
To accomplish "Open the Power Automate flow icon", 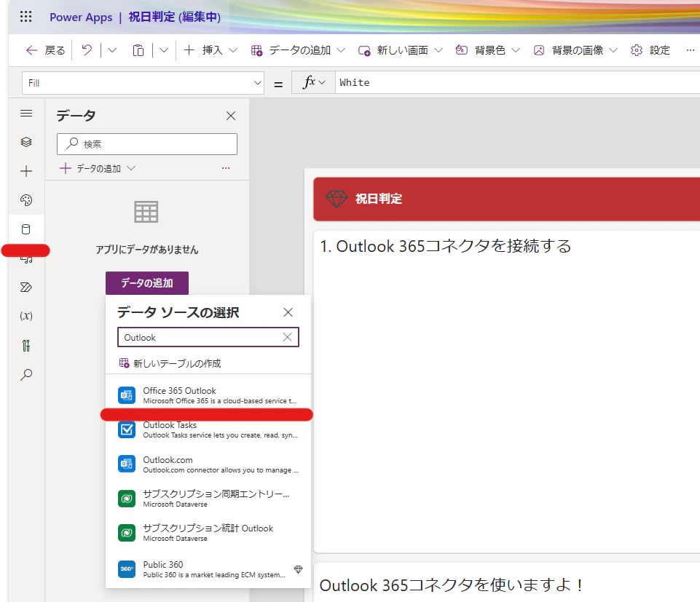I will click(x=26, y=287).
